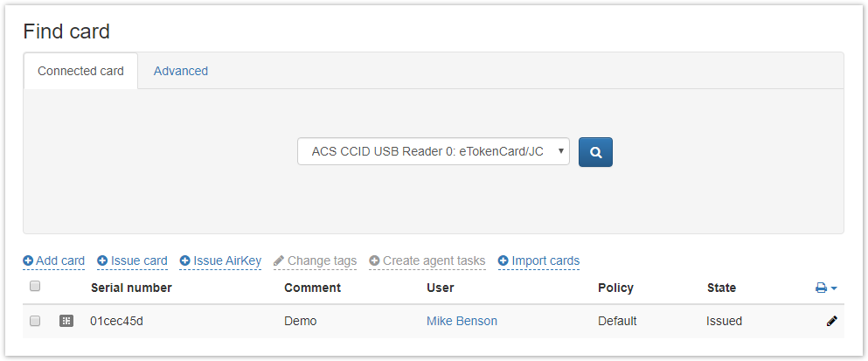Click the plus icon of Add card
Viewport: 868px width, 361px height.
pos(28,260)
